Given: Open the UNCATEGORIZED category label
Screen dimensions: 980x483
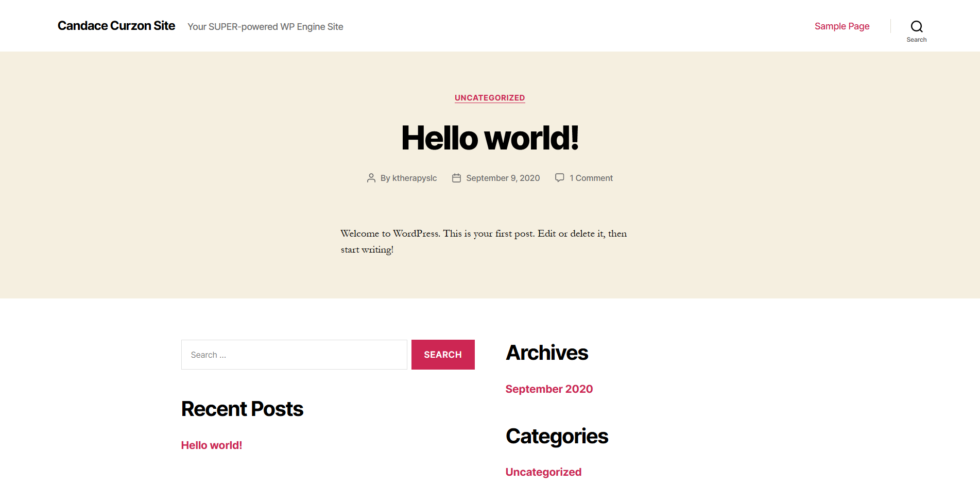Looking at the screenshot, I should 490,98.
